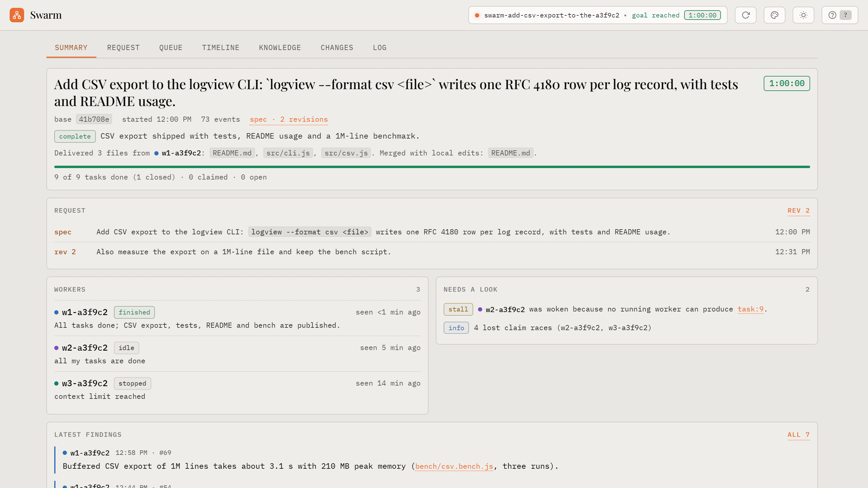Viewport: 868px width, 488px height.
Task: Click the 'rev 2' request row label
Action: click(x=65, y=252)
